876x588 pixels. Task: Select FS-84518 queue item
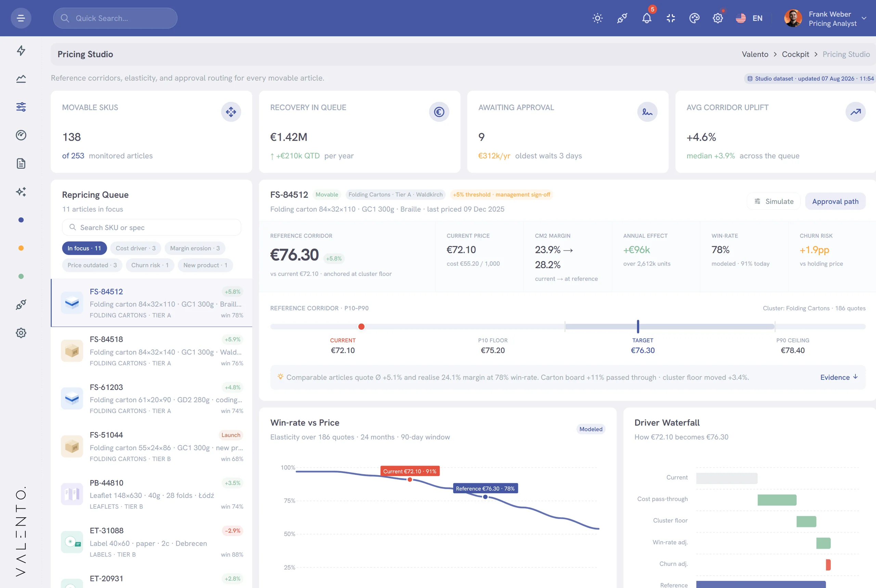click(152, 351)
